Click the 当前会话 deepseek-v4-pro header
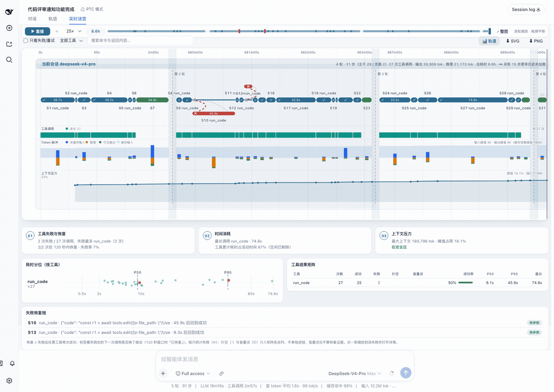 pos(69,64)
